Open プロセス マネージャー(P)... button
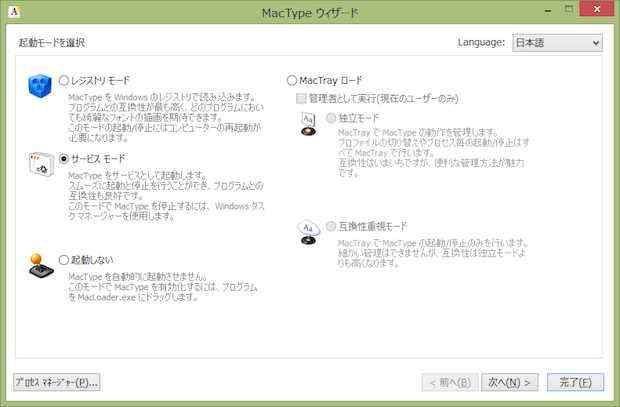Viewport: 620px width, 407px height. (56, 382)
